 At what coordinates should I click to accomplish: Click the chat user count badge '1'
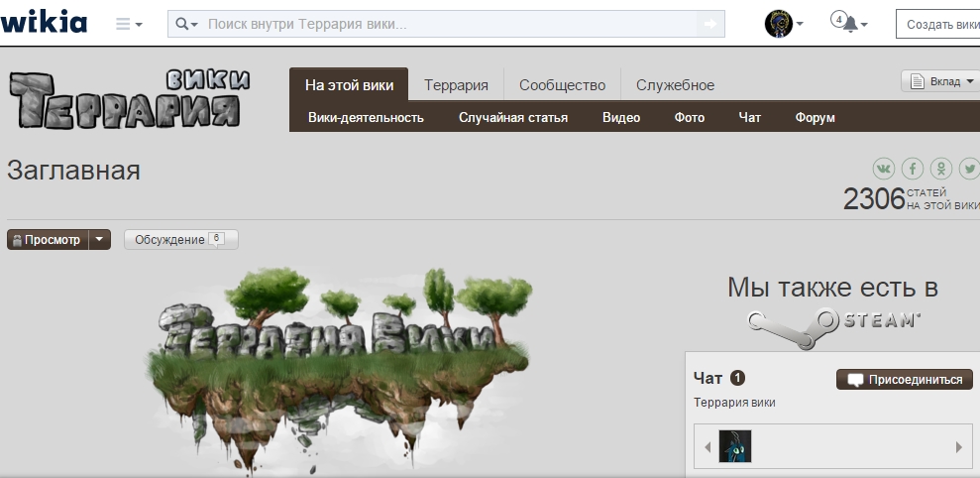[737, 378]
